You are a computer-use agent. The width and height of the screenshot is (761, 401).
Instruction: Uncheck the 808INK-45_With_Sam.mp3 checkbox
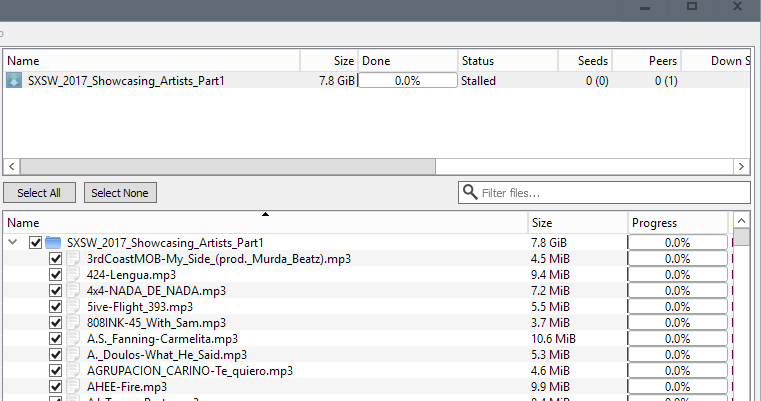click(x=55, y=323)
